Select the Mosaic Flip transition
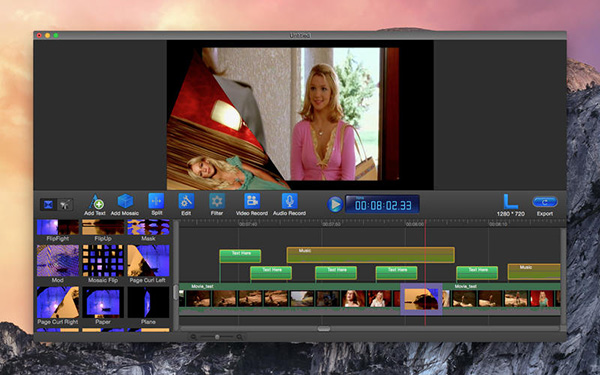Image resolution: width=600 pixels, height=375 pixels. pos(103,261)
